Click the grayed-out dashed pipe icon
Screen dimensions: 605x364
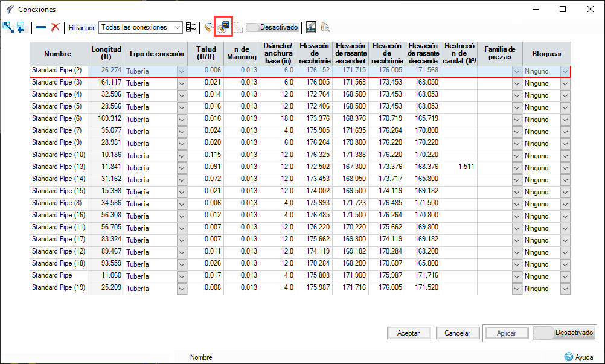coord(238,27)
